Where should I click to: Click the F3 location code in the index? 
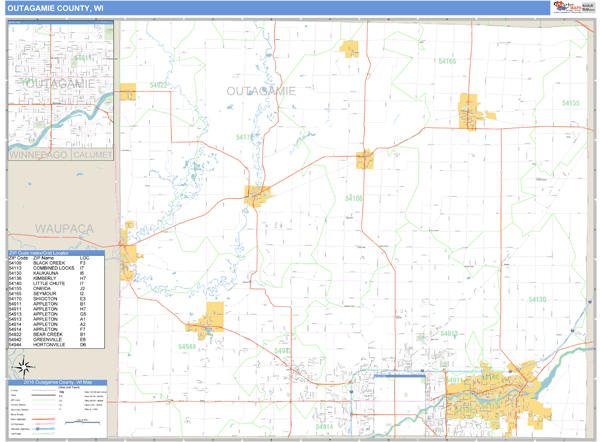coord(82,263)
